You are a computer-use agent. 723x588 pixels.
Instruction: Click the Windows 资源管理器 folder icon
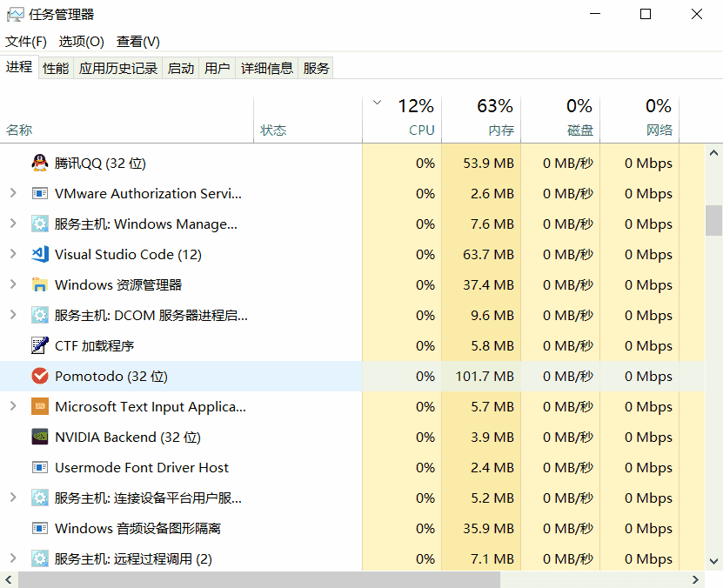tap(40, 284)
